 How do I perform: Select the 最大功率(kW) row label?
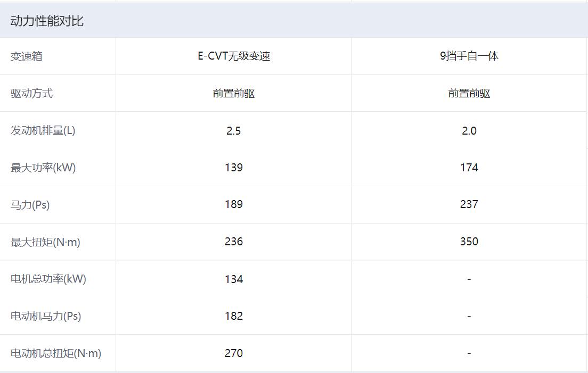pyautogui.click(x=43, y=168)
